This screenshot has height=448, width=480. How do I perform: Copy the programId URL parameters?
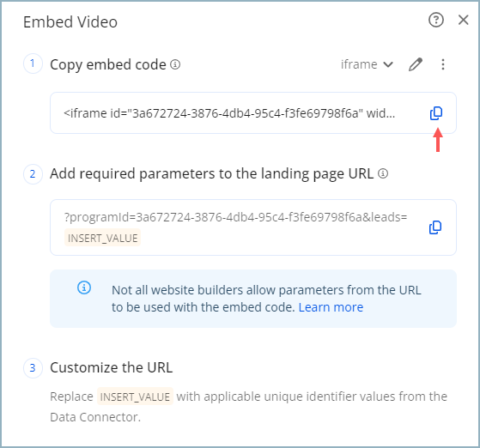pyautogui.click(x=435, y=227)
